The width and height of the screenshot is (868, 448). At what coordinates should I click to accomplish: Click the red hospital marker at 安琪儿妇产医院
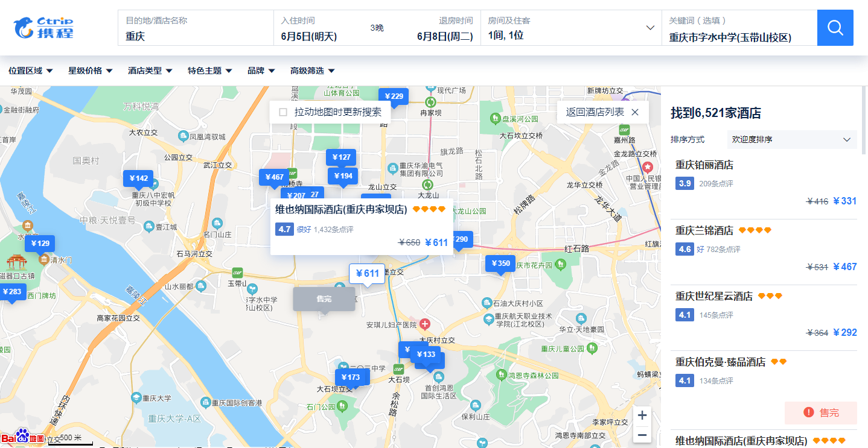coord(424,324)
